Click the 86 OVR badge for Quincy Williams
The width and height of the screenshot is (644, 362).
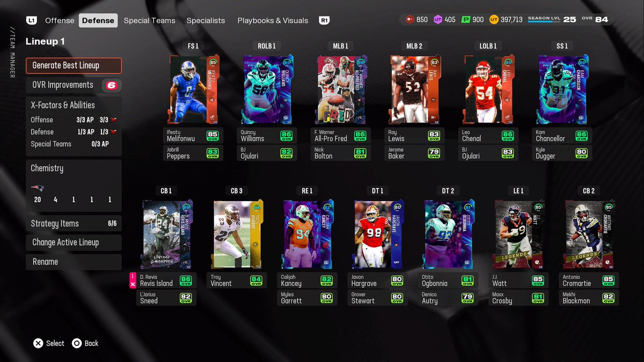click(x=286, y=135)
